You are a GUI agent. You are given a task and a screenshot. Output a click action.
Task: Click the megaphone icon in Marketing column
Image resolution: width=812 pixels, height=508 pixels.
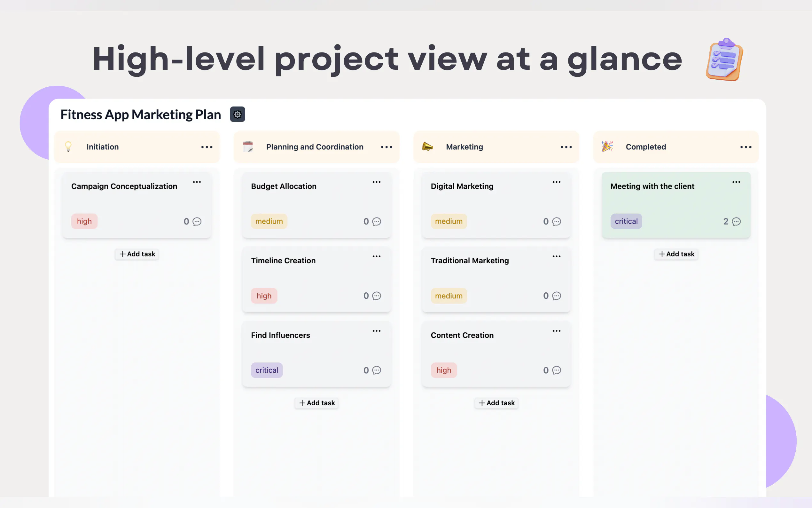click(427, 147)
